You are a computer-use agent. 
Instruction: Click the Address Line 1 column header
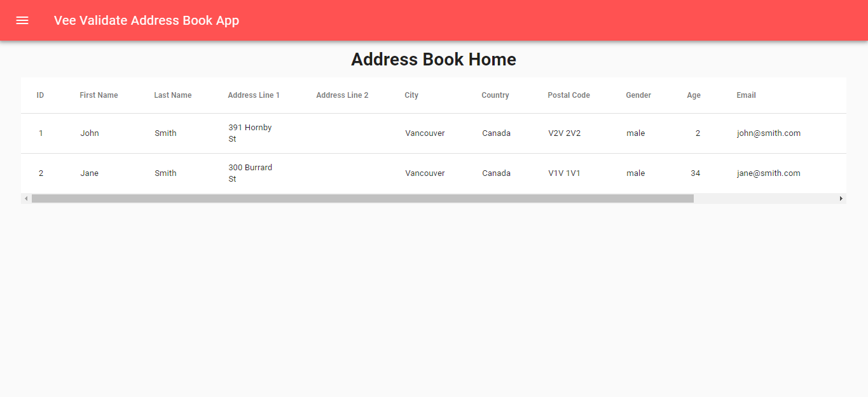pos(254,95)
